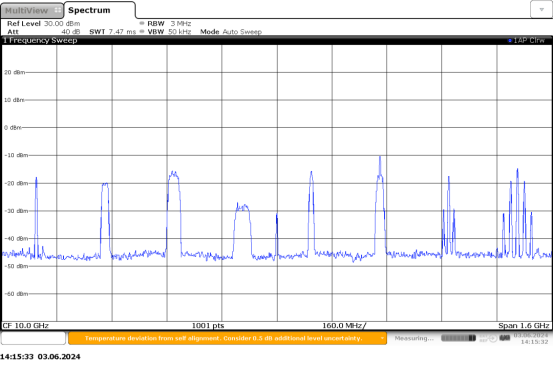Click the grey dot beside RBW
Image resolution: width=553 pixels, height=368 pixels.
pyautogui.click(x=142, y=24)
